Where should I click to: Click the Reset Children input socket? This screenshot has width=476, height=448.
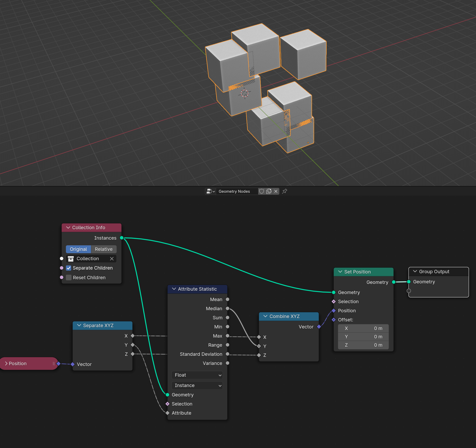click(x=62, y=278)
